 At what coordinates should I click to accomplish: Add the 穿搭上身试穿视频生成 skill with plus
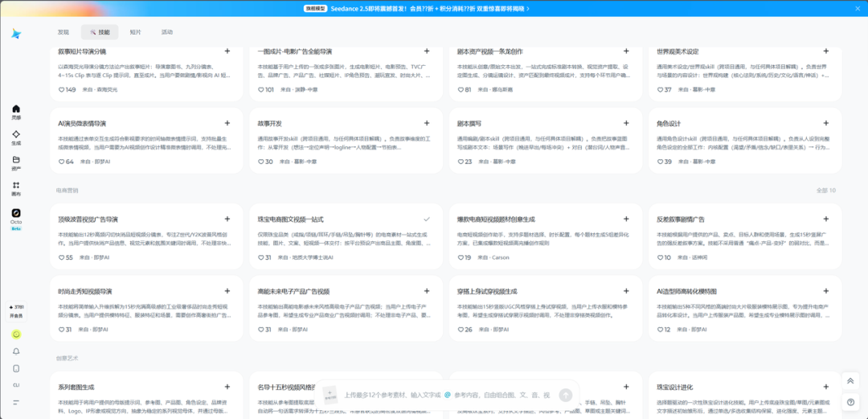626,291
